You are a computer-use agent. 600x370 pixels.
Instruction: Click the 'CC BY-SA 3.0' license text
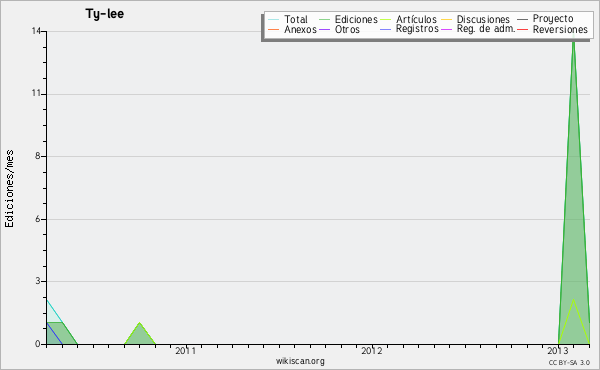click(x=569, y=362)
